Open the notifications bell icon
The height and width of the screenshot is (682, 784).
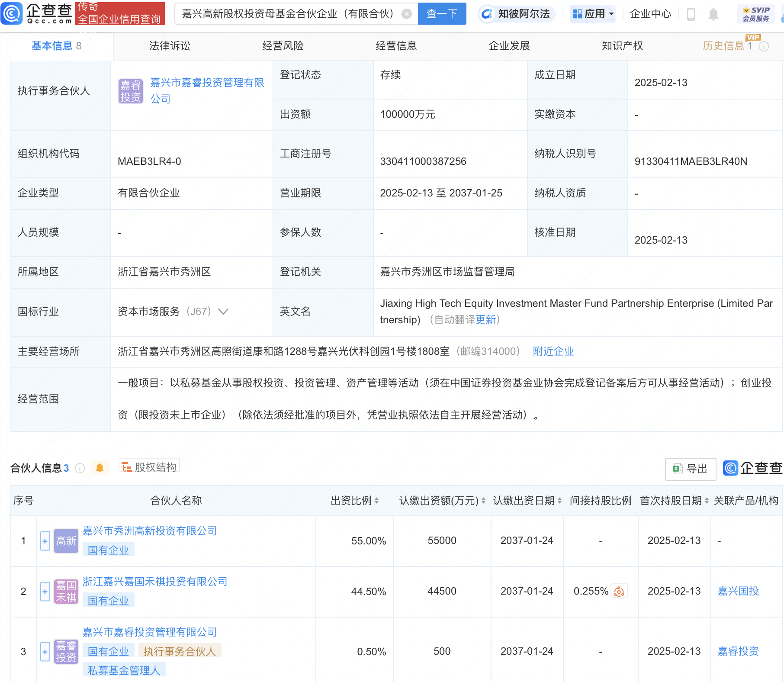pos(713,14)
